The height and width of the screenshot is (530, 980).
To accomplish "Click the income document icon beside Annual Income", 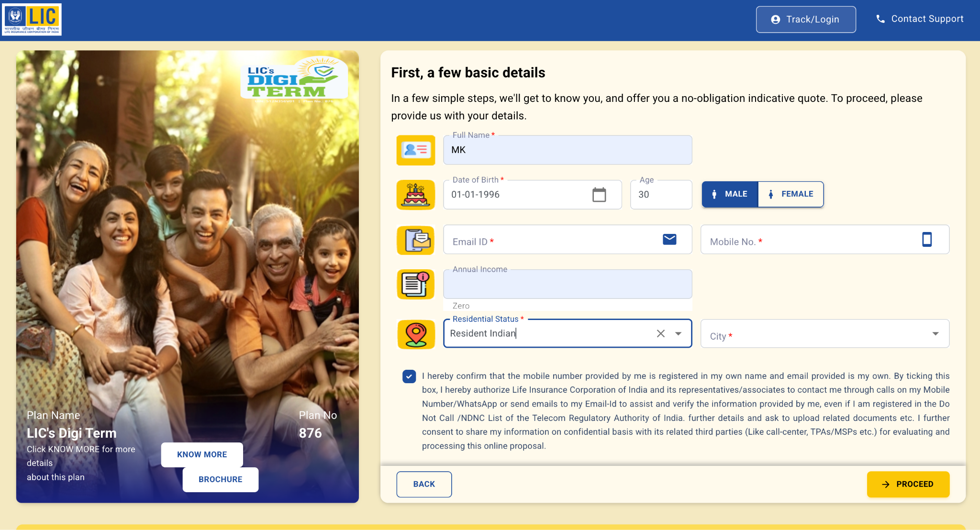I will (416, 284).
